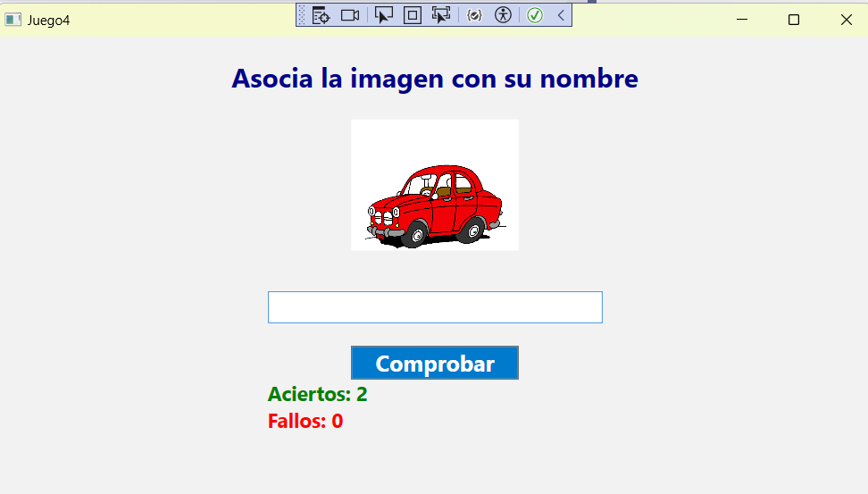Click the green checkmark status icon
The width and height of the screenshot is (868, 494).
[535, 15]
